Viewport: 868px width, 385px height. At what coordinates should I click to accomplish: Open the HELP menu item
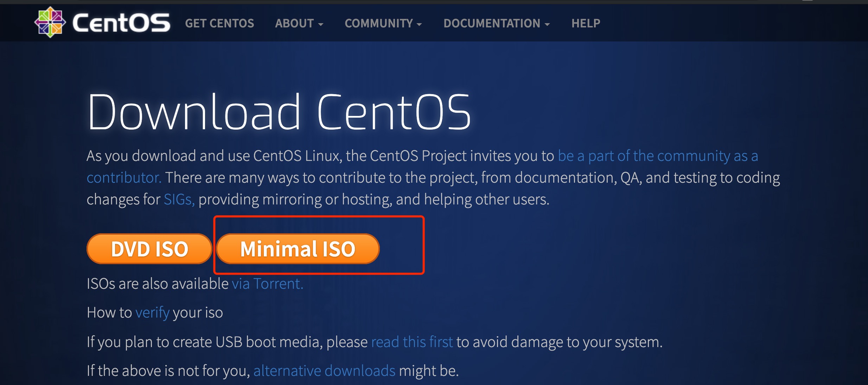pos(586,23)
